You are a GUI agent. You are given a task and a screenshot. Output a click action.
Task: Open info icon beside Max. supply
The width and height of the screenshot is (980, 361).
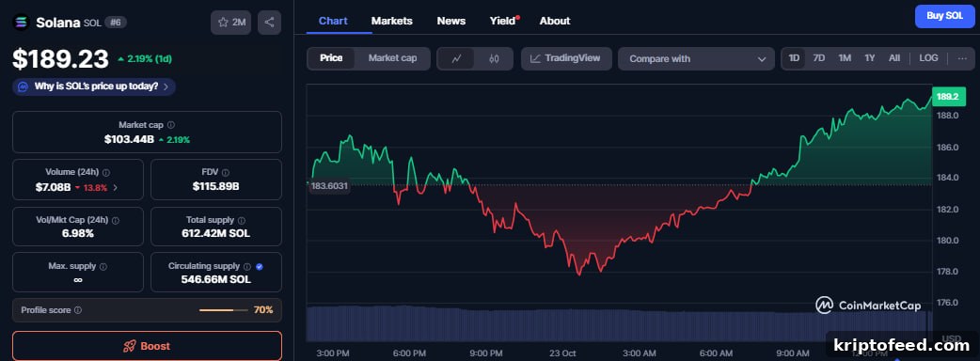103,267
